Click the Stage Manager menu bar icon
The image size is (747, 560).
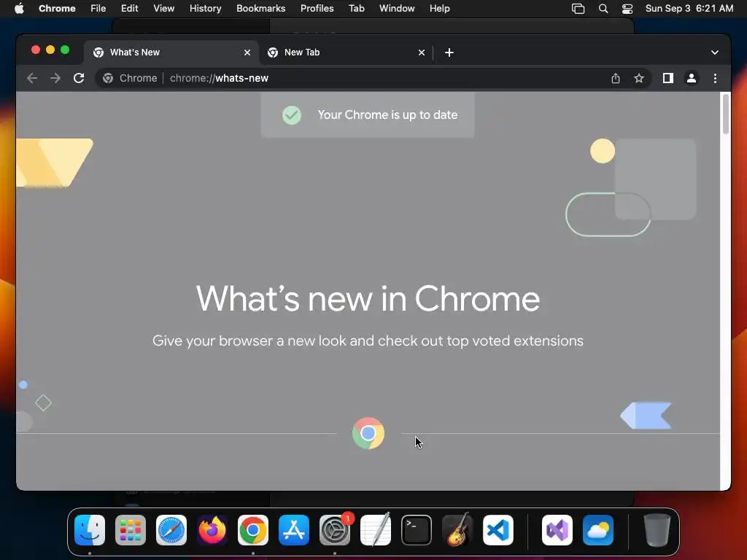(x=578, y=9)
